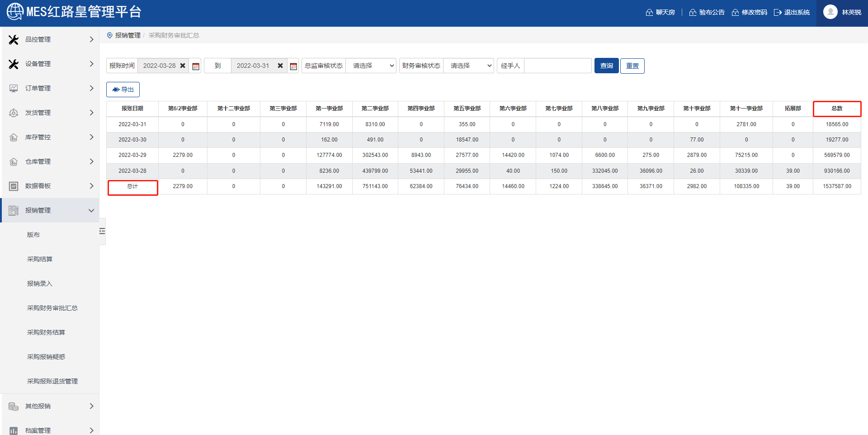Click the 导出 export button
The image size is (868, 435).
123,90
